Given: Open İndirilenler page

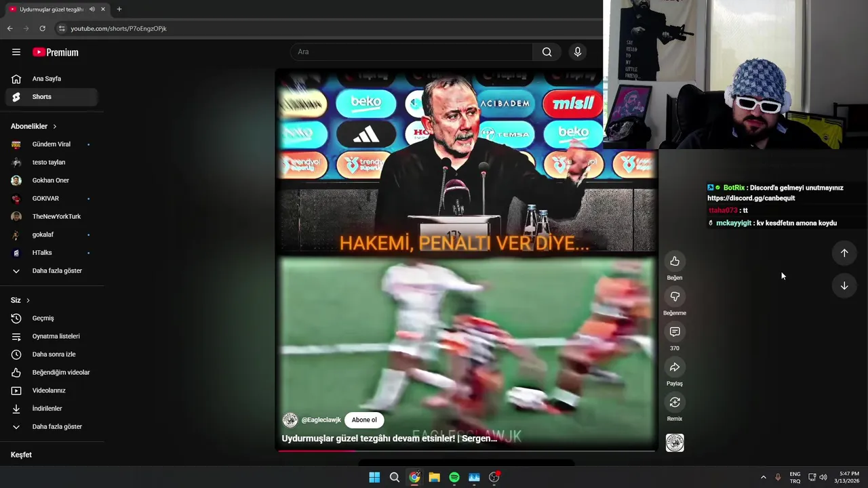Looking at the screenshot, I should (52, 409).
